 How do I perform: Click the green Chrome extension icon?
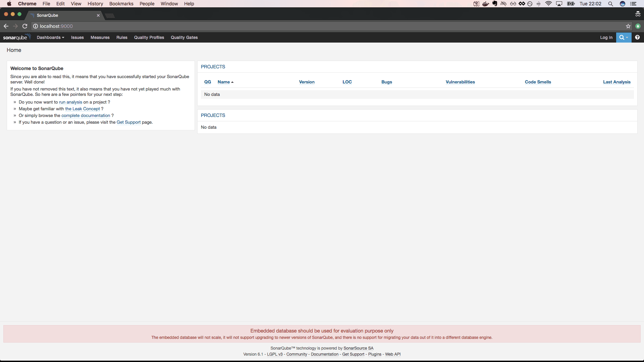[x=638, y=26]
